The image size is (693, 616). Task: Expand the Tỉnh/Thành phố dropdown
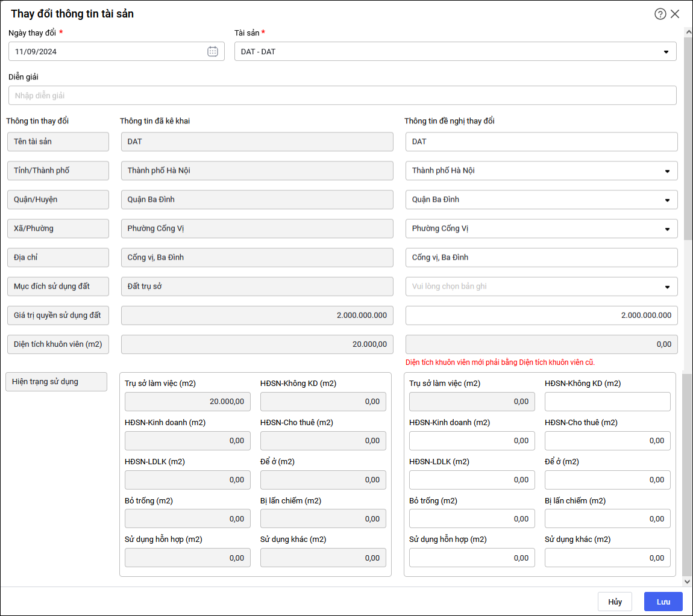coord(667,171)
